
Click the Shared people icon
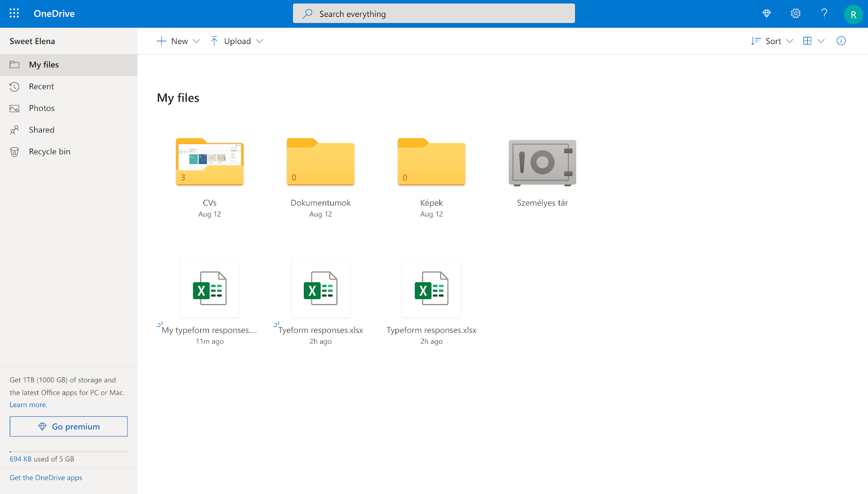pos(15,130)
